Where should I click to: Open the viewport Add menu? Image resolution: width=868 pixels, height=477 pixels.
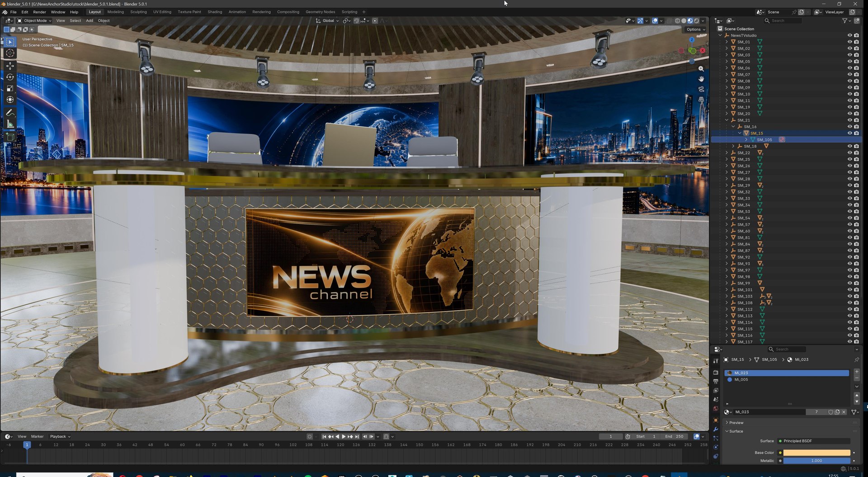click(x=90, y=21)
